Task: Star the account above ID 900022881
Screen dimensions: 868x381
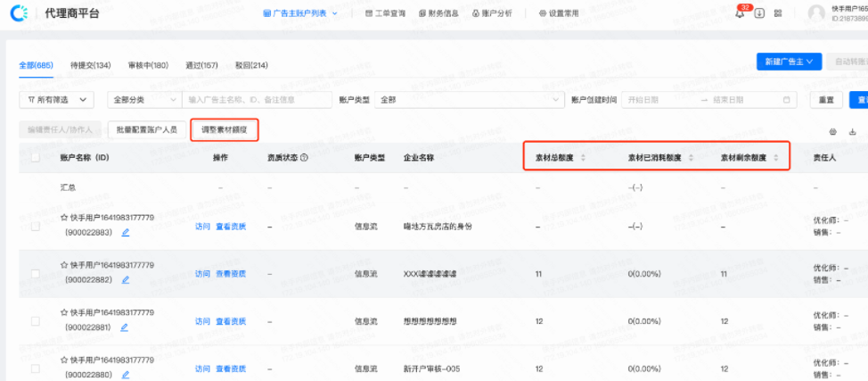Action: (64, 313)
